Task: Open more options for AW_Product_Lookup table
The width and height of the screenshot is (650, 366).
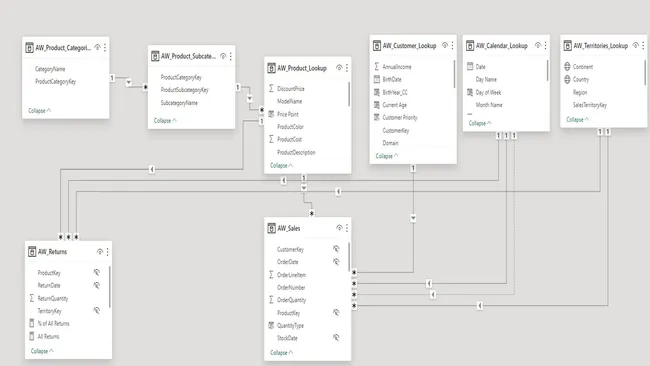Action: tap(347, 68)
